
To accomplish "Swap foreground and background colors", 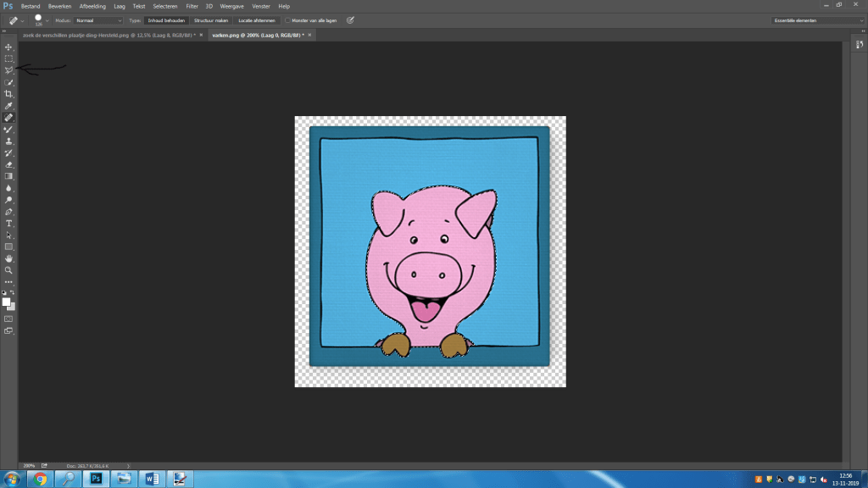I will tap(13, 292).
